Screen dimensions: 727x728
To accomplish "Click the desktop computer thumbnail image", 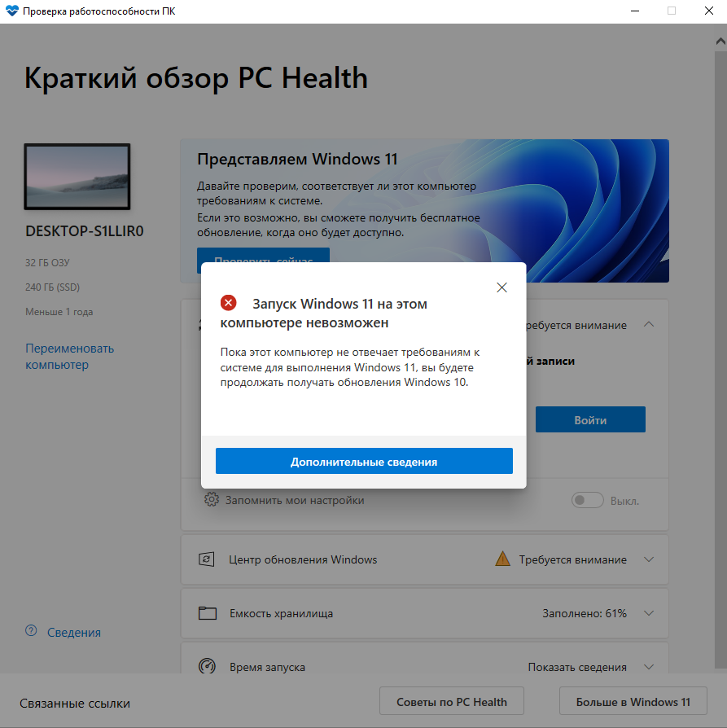I will pos(77,177).
